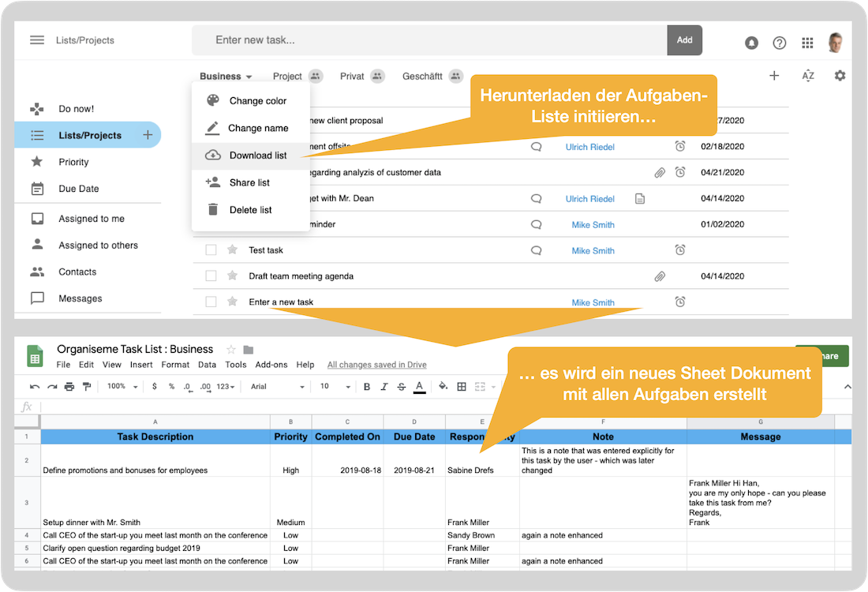
Task: Select Delete list menu option
Action: (x=251, y=210)
